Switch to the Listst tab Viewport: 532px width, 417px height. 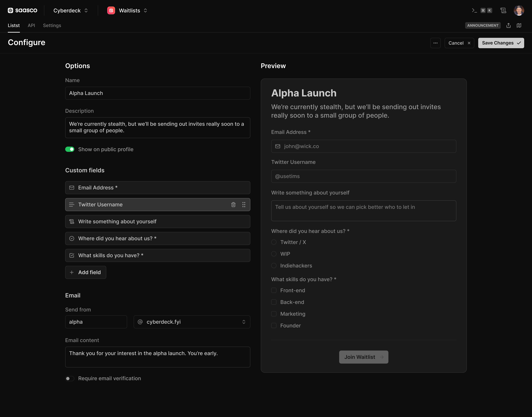[x=14, y=25]
